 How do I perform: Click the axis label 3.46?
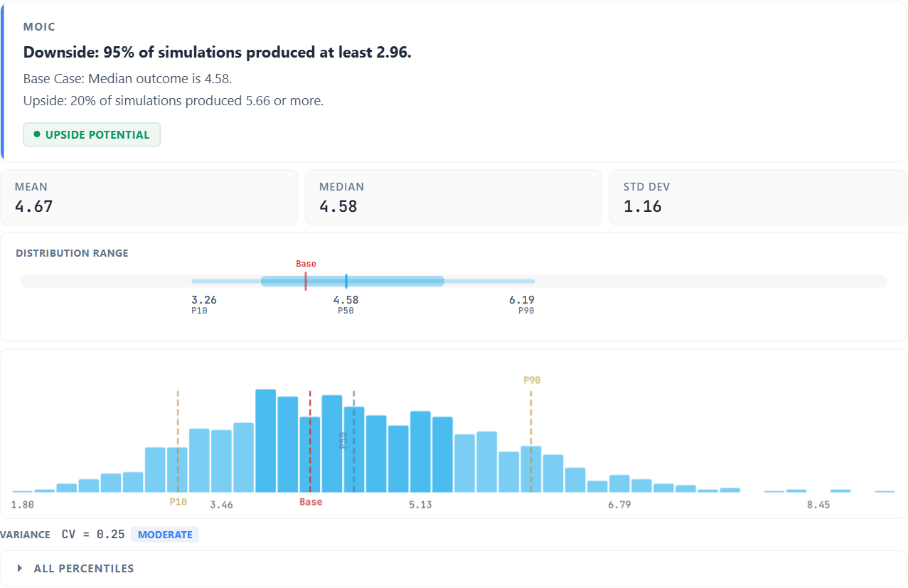tap(221, 505)
